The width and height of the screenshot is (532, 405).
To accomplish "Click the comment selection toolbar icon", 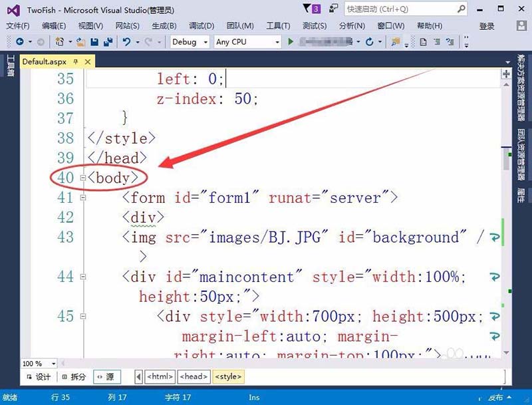I will click(x=450, y=42).
